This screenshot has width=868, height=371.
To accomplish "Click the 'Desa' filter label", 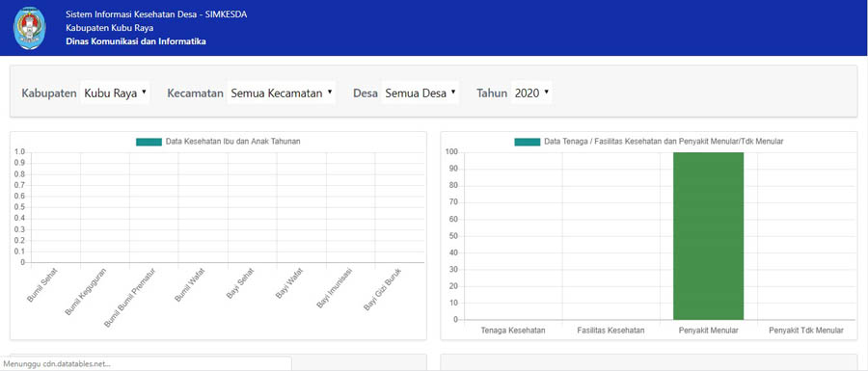I will [366, 93].
